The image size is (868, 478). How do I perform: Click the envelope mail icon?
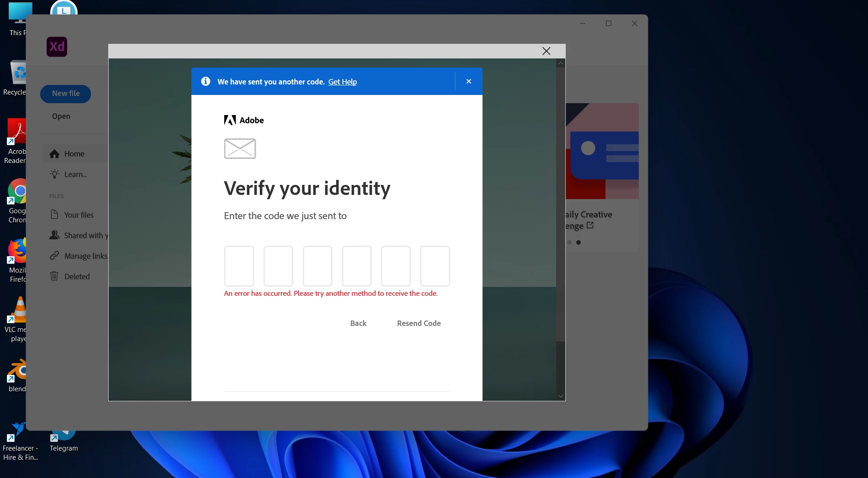click(x=240, y=148)
